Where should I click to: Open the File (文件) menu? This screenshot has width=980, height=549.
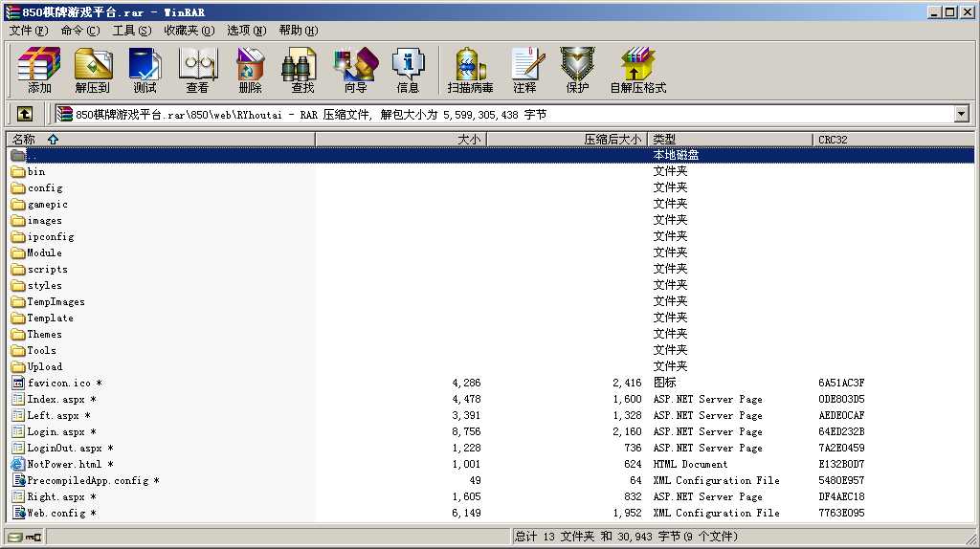pos(28,30)
